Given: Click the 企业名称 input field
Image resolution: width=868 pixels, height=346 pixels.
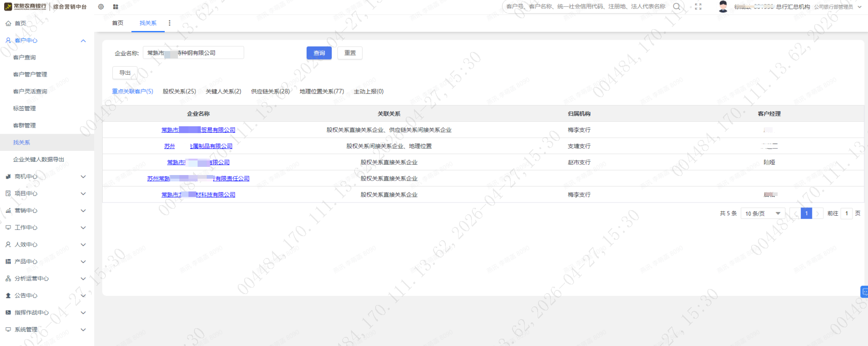Looking at the screenshot, I should (193, 53).
